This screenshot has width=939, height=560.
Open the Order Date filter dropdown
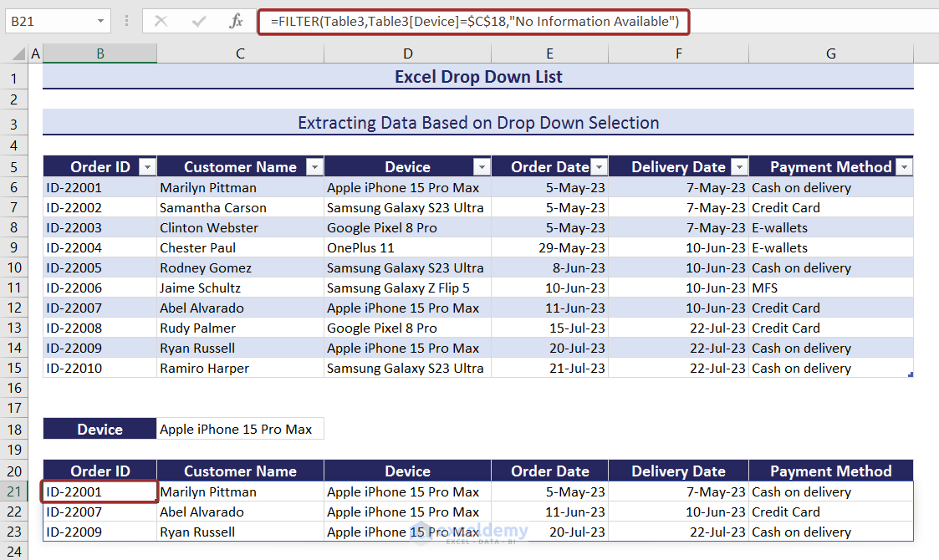pos(599,167)
